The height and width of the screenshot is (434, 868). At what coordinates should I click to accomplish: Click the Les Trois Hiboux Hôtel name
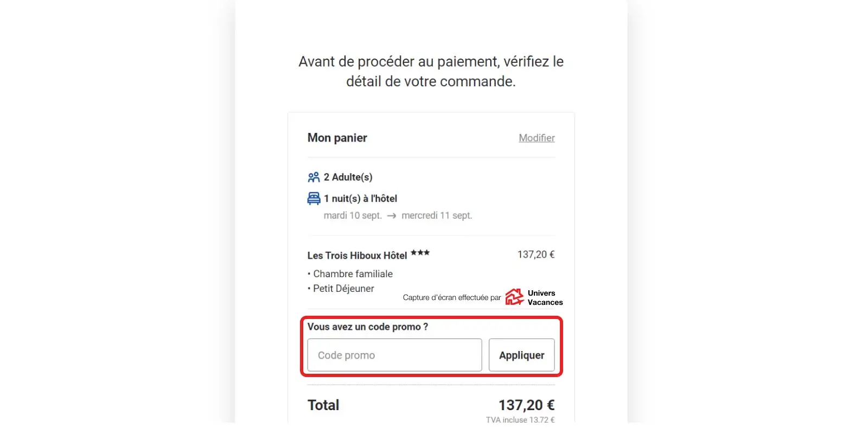click(x=357, y=256)
